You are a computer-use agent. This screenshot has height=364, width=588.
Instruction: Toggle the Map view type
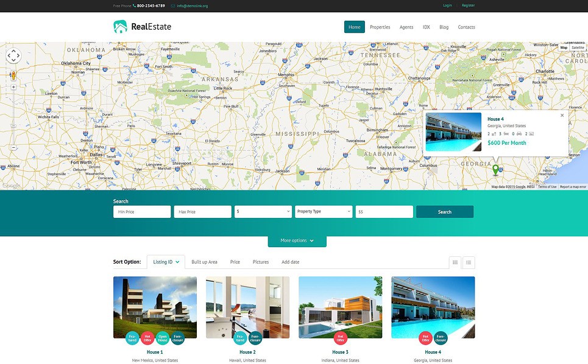coord(564,47)
